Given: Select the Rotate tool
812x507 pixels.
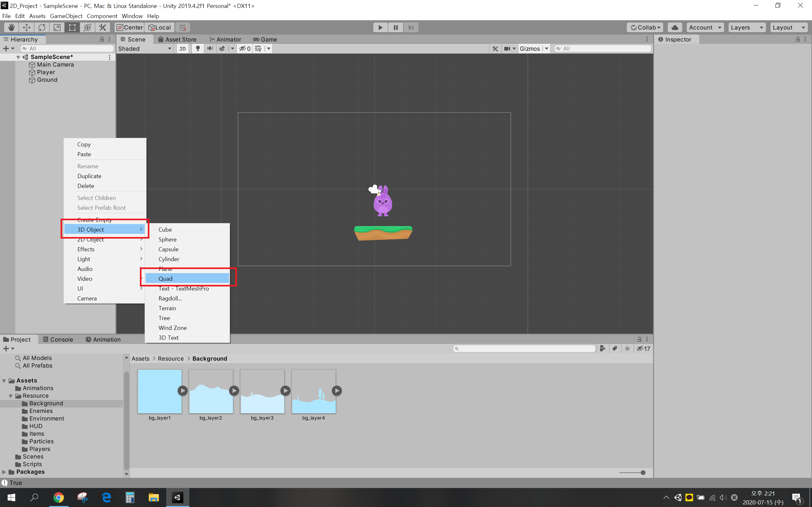Looking at the screenshot, I should point(42,28).
